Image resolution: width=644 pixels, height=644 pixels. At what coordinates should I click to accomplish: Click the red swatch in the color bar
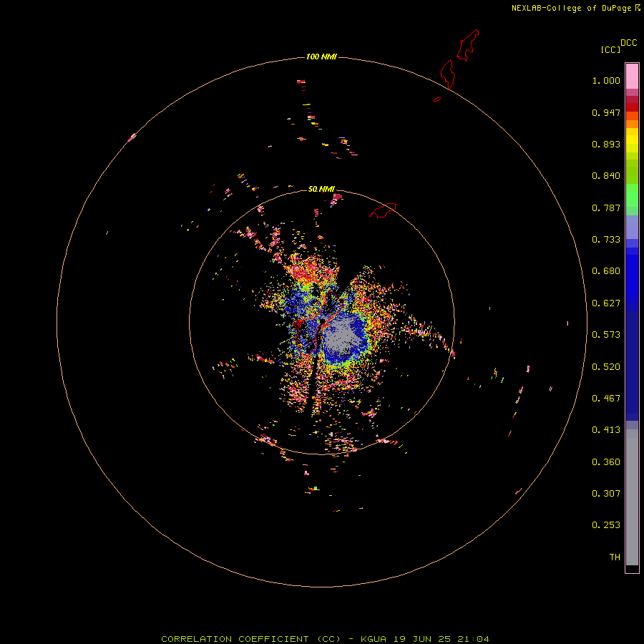pos(632,107)
